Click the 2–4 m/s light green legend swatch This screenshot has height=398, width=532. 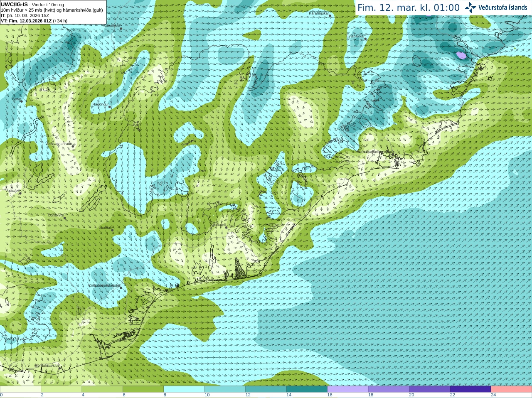click(x=62, y=389)
